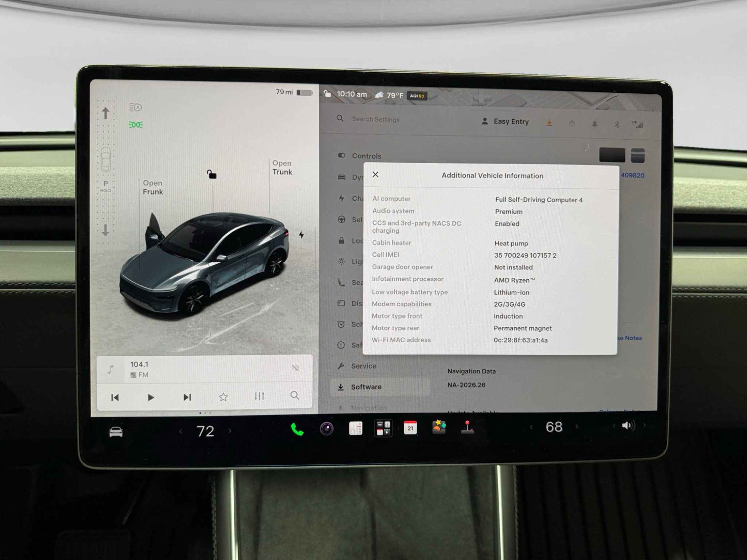Tap the Cell IMEI number
Viewport: 747px width, 560px height.
(x=525, y=256)
